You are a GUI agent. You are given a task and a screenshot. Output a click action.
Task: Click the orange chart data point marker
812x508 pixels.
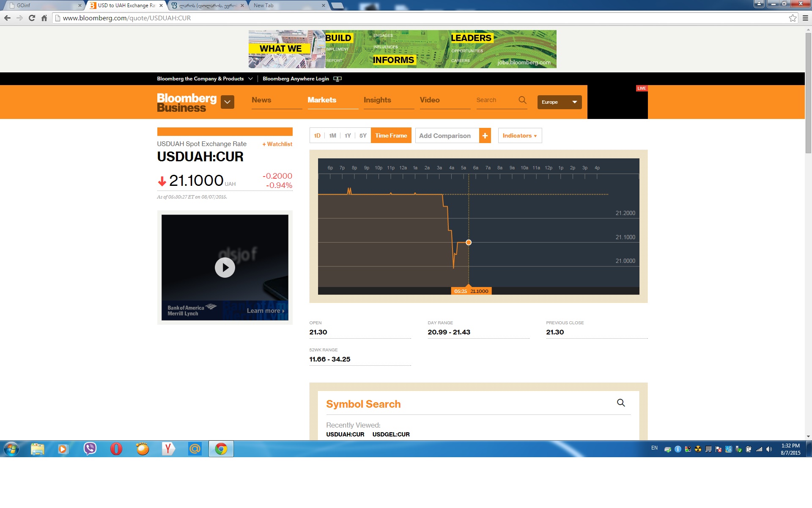[468, 243]
